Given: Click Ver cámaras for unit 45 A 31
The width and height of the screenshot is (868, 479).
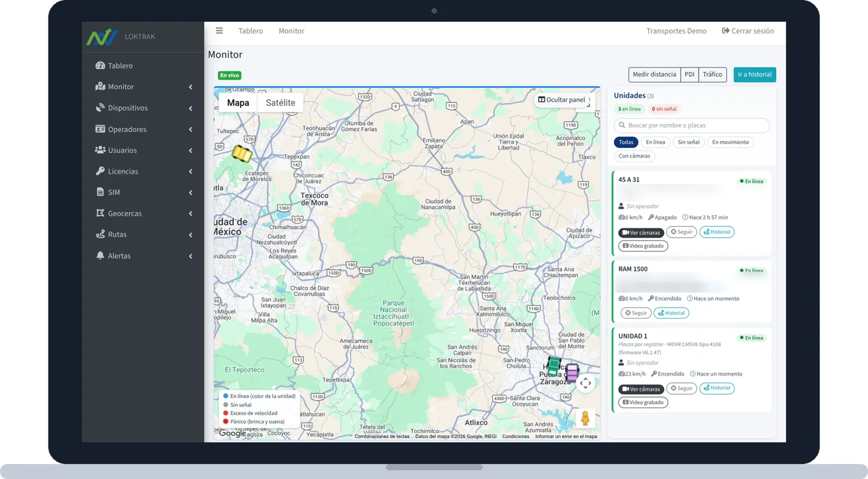Looking at the screenshot, I should click(x=641, y=233).
